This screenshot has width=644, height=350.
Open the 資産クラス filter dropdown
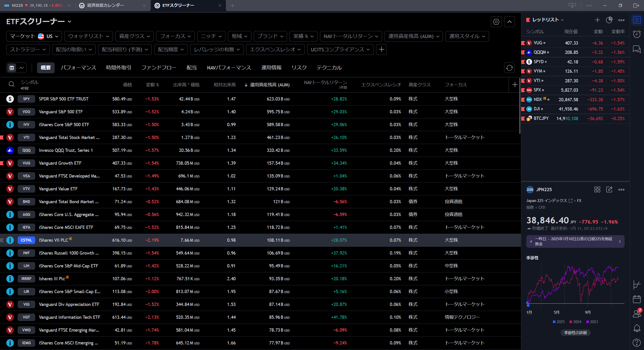pyautogui.click(x=134, y=36)
